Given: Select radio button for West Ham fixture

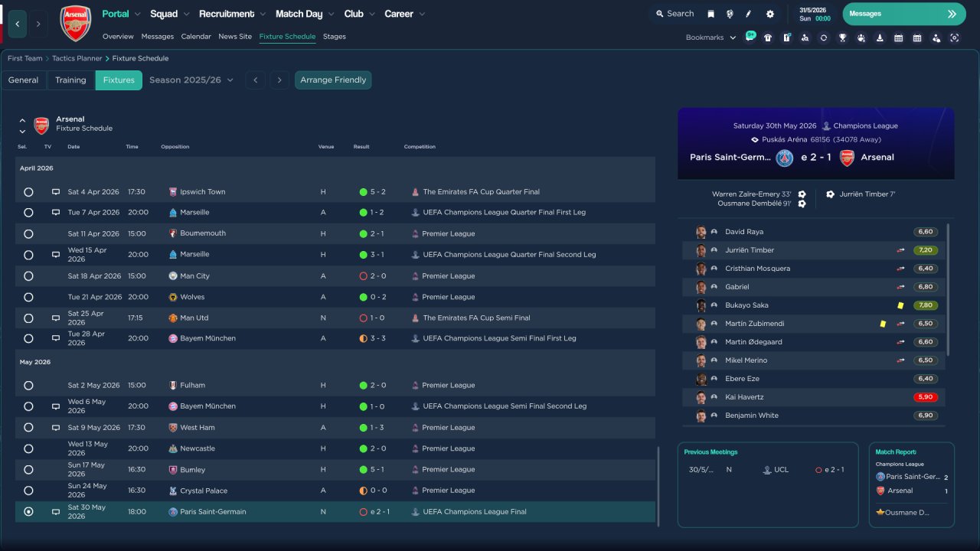Looking at the screenshot, I should click(28, 428).
